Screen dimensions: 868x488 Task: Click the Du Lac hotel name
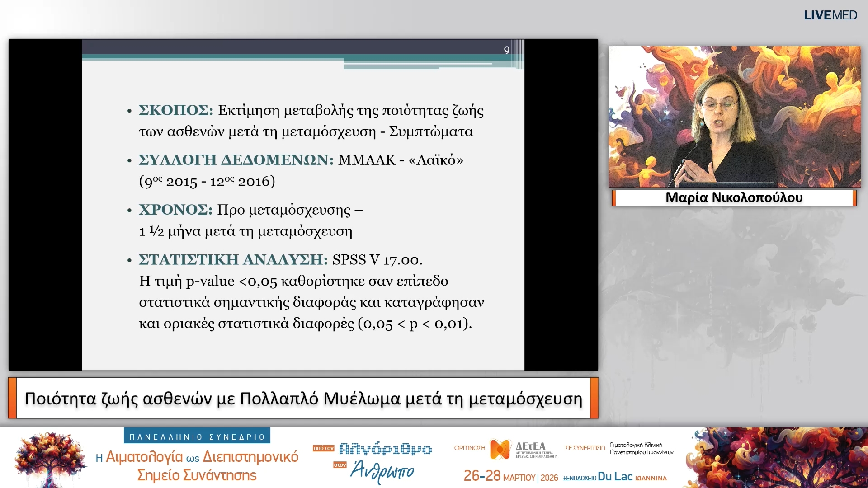coord(615,476)
